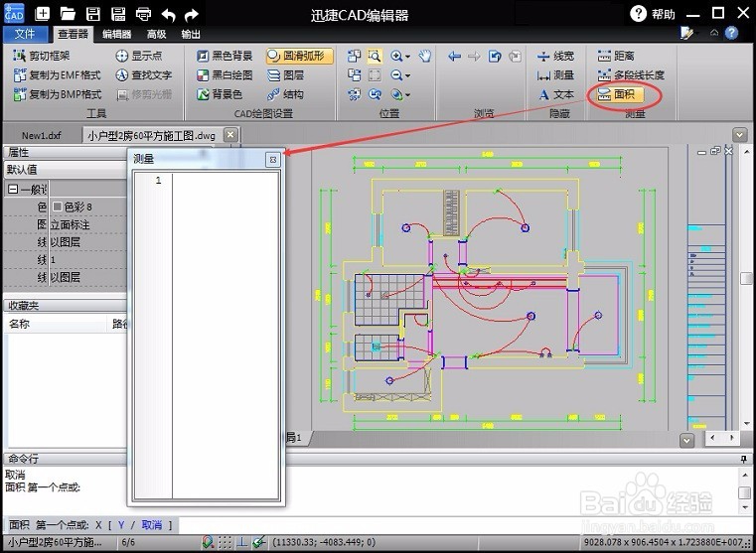Click the zoom previous view icon

[x=375, y=94]
